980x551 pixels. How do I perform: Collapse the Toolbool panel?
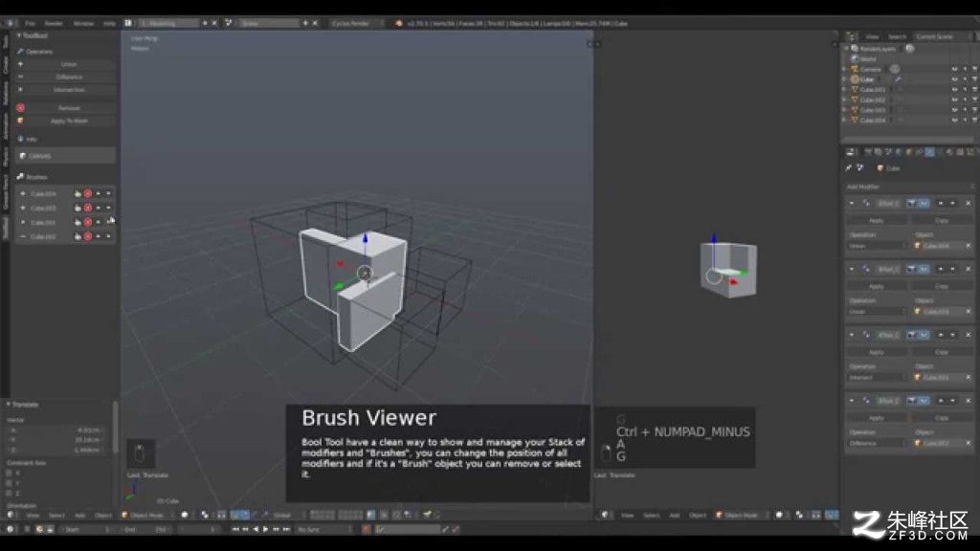tap(19, 35)
